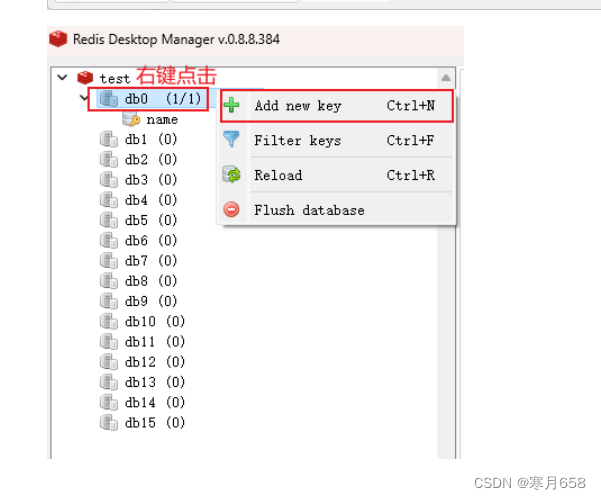Choose Add new key from context menu

tap(337, 105)
